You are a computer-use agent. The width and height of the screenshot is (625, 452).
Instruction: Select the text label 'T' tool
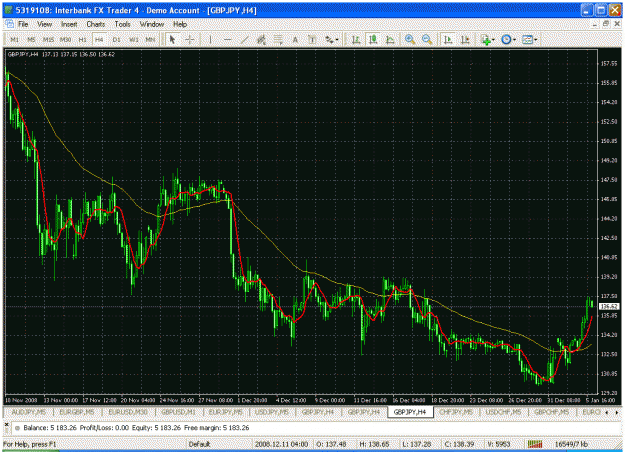[312, 39]
